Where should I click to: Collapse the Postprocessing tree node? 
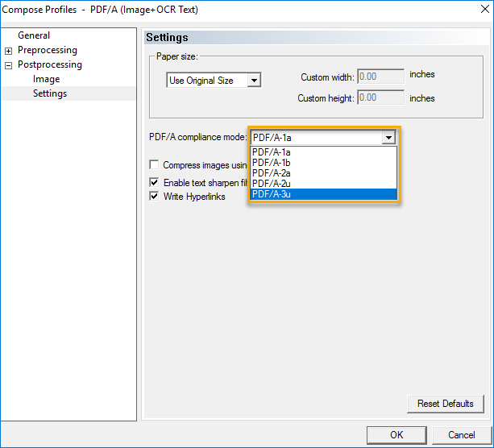(x=9, y=65)
